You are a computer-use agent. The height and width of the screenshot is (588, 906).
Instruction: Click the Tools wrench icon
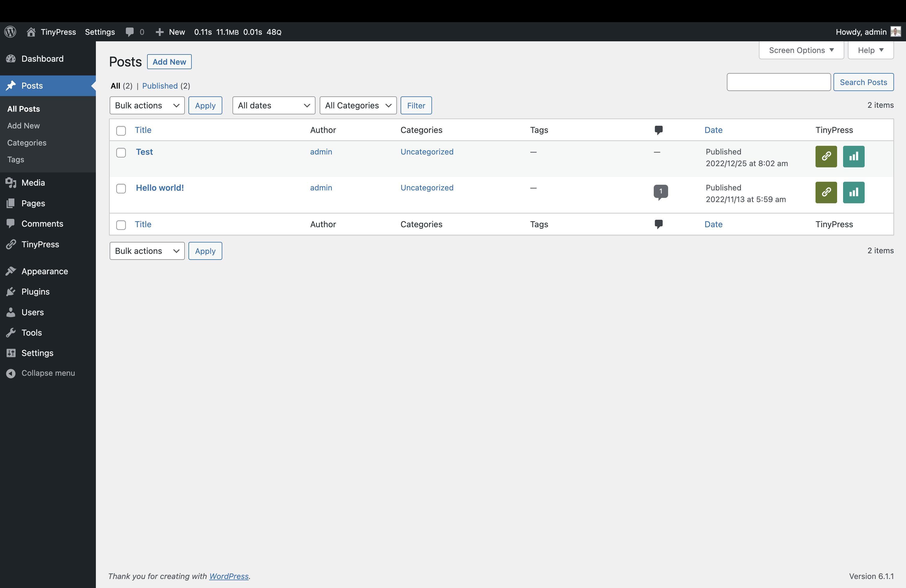(x=11, y=332)
